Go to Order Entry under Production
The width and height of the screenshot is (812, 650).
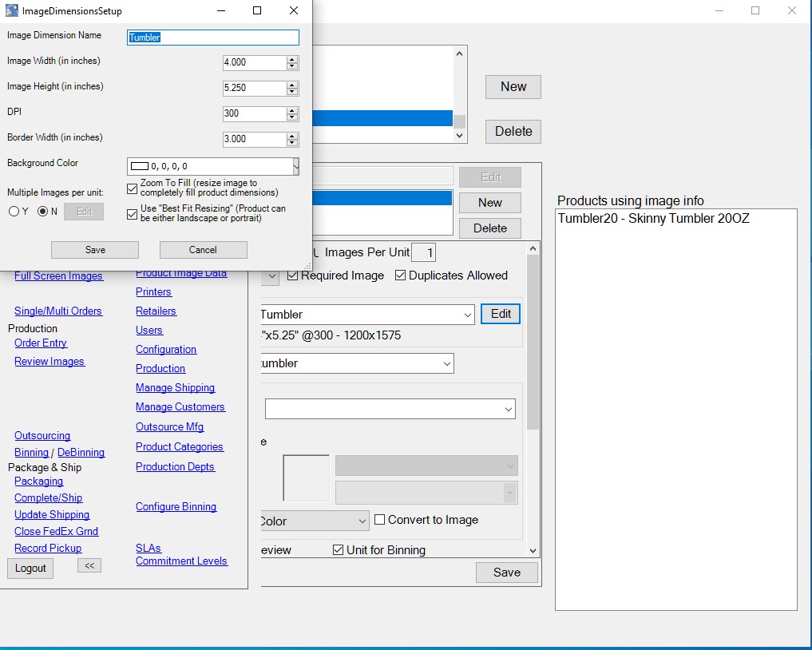(x=41, y=343)
